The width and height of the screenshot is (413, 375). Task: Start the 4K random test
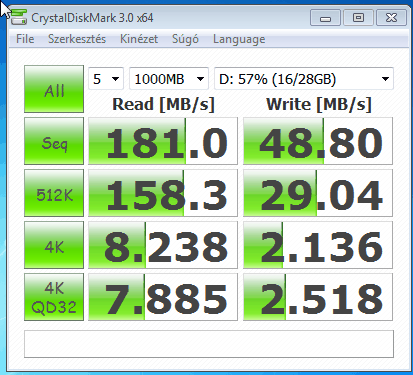click(x=54, y=245)
